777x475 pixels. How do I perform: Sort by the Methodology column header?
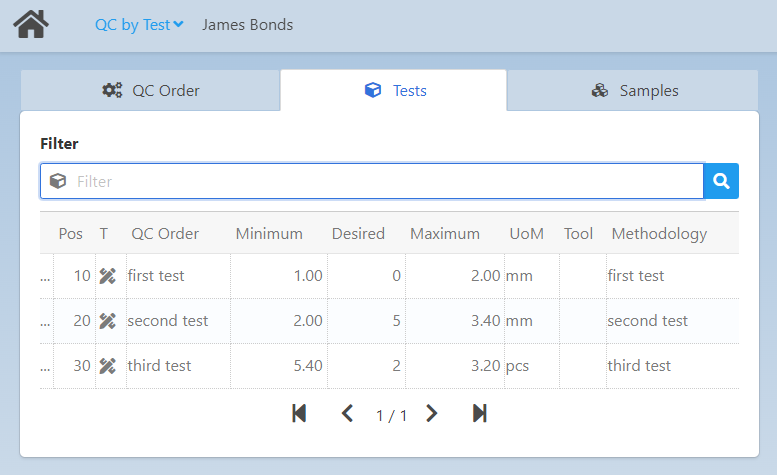pyautogui.click(x=659, y=234)
